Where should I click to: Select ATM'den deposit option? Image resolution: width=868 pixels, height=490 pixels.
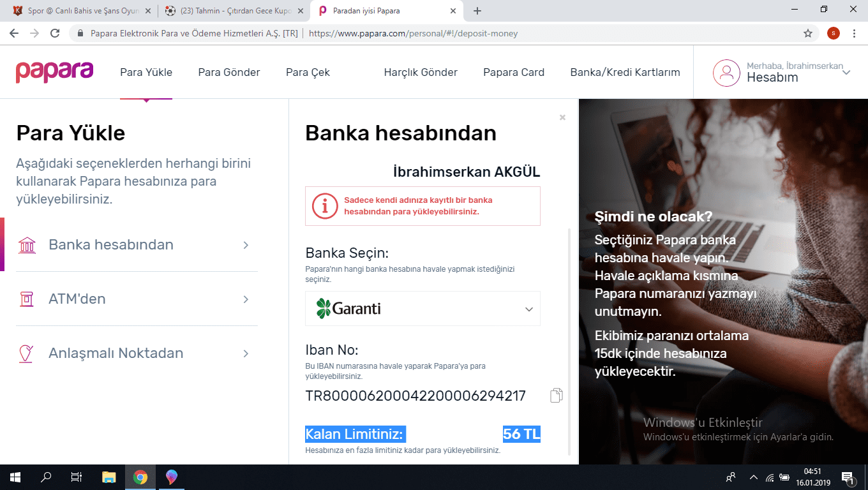tap(137, 299)
